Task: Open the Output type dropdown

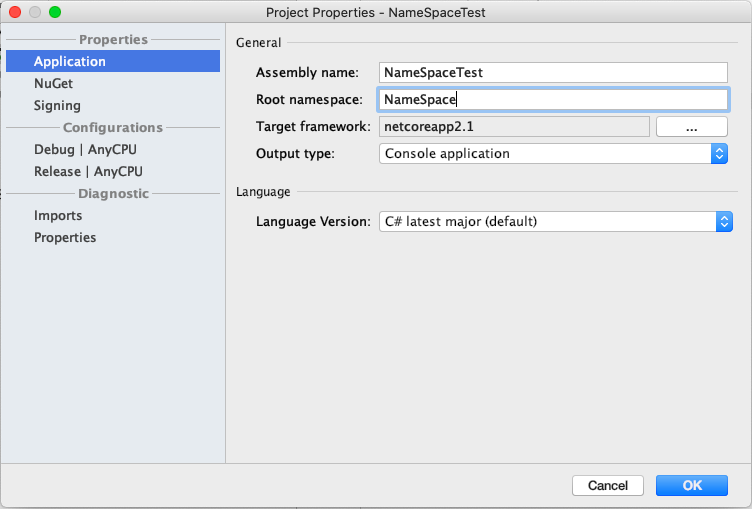Action: pyautogui.click(x=544, y=153)
